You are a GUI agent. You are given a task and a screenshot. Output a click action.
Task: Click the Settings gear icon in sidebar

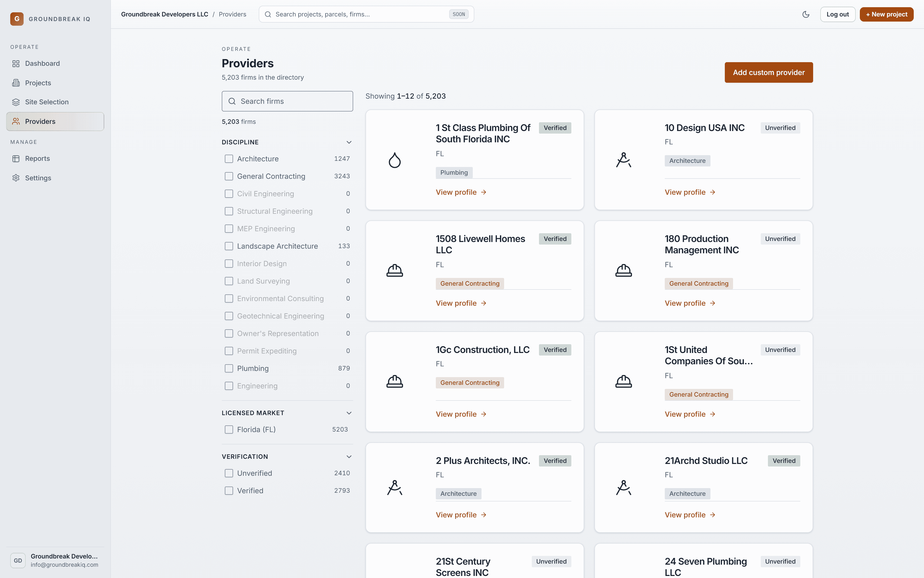[x=16, y=178]
